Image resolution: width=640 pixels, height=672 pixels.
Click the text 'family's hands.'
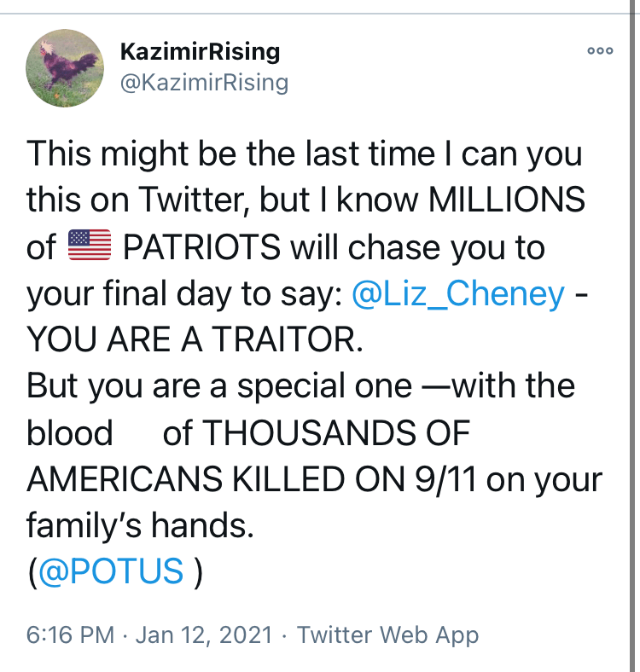click(x=140, y=525)
